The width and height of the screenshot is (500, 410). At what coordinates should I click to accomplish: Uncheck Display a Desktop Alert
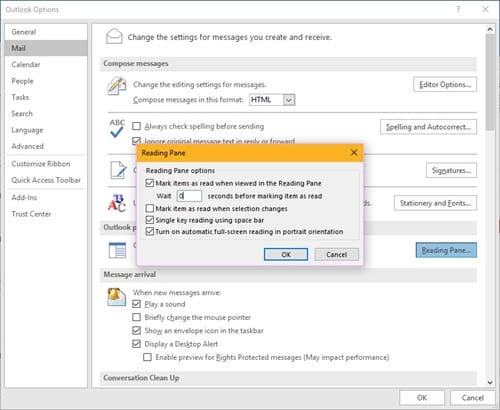point(136,344)
